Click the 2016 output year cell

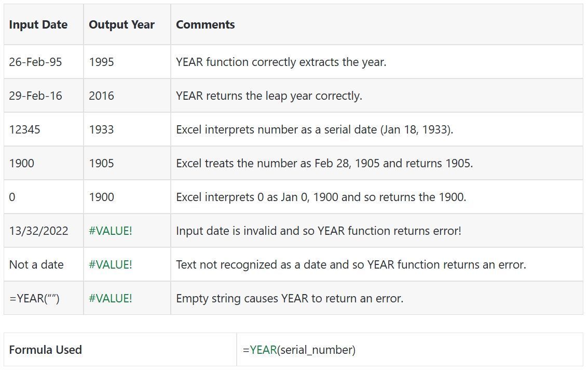coord(101,96)
